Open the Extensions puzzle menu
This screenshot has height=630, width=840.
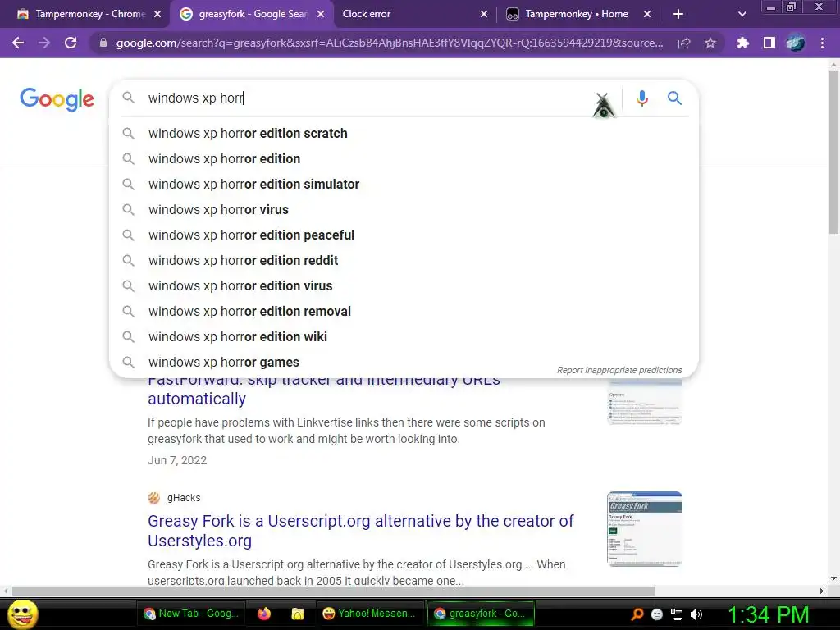pos(743,43)
